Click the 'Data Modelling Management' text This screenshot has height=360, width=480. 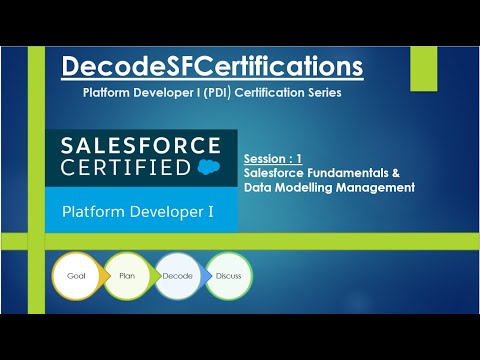tap(329, 187)
